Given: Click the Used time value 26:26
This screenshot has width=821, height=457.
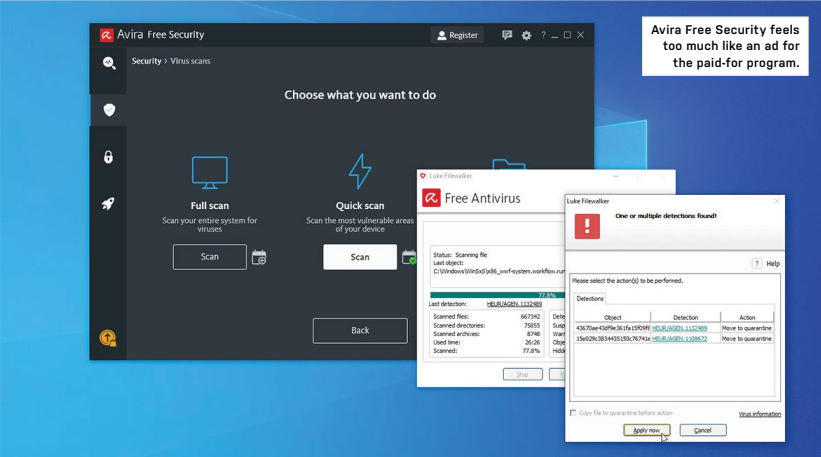Looking at the screenshot, I should tap(532, 342).
